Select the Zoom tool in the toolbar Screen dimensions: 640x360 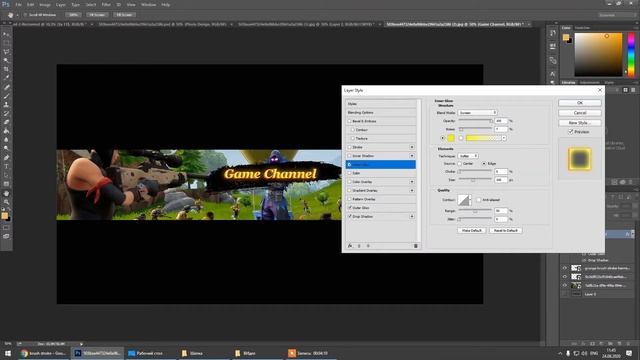point(6,202)
